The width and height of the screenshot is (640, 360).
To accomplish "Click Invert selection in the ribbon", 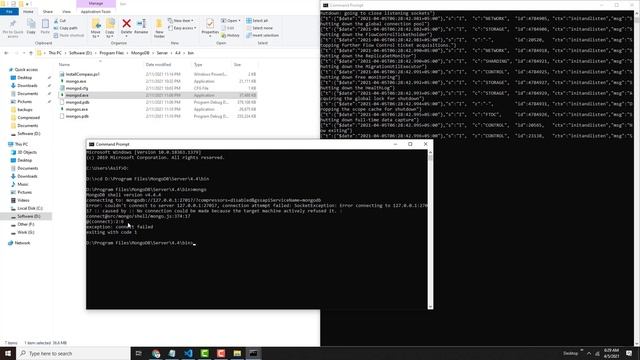I will point(262,36).
